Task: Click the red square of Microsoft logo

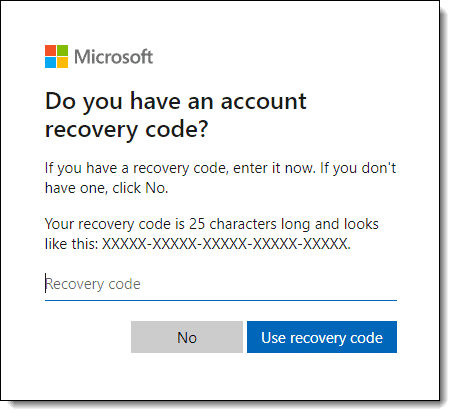Action: tap(50, 51)
